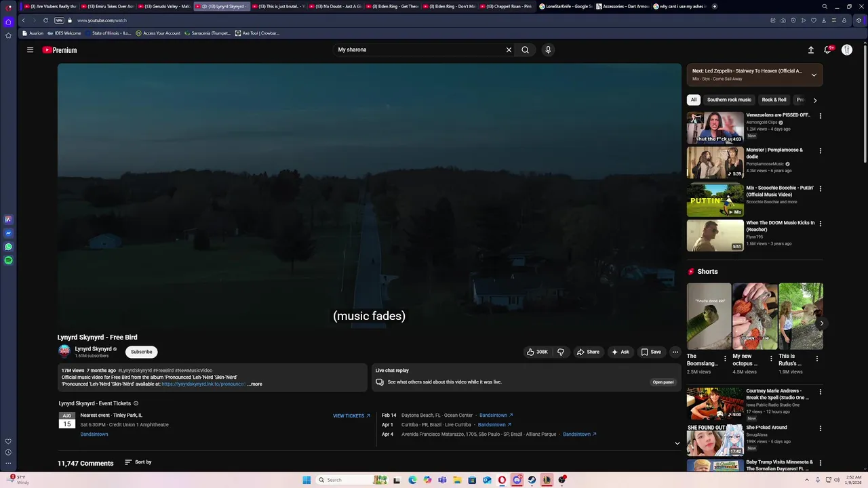Ask about this video
868x488 pixels.
click(x=620, y=352)
